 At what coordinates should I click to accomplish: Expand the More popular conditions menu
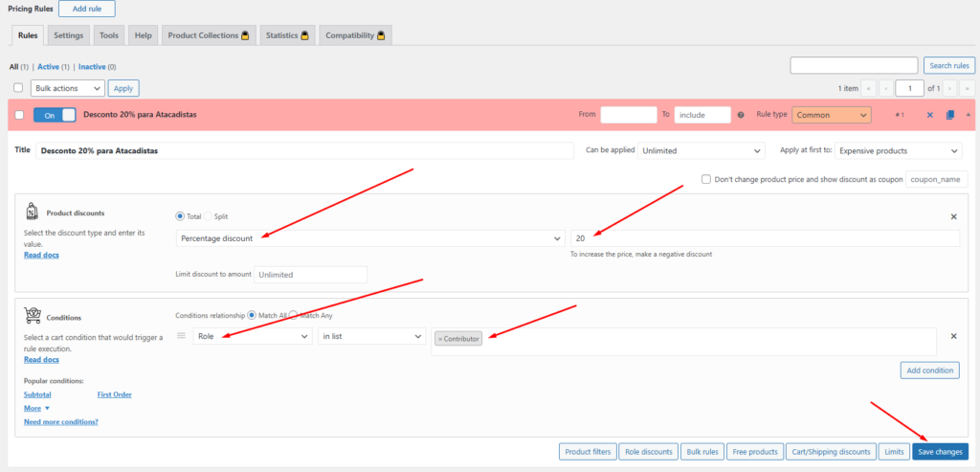pos(36,408)
